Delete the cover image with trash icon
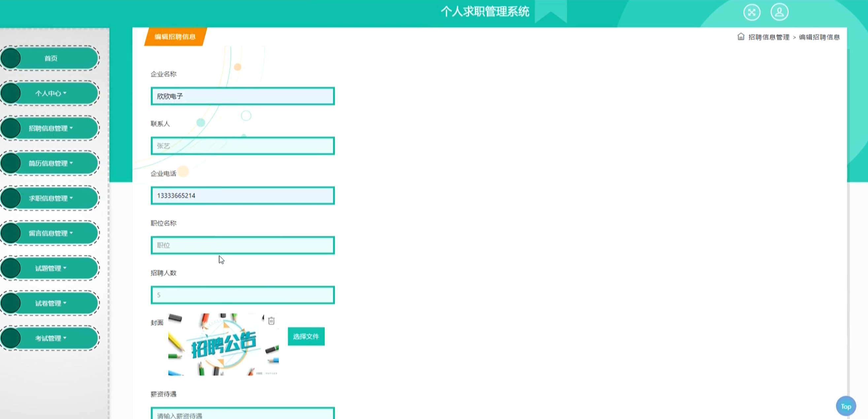Viewport: 868px width, 419px height. point(271,321)
